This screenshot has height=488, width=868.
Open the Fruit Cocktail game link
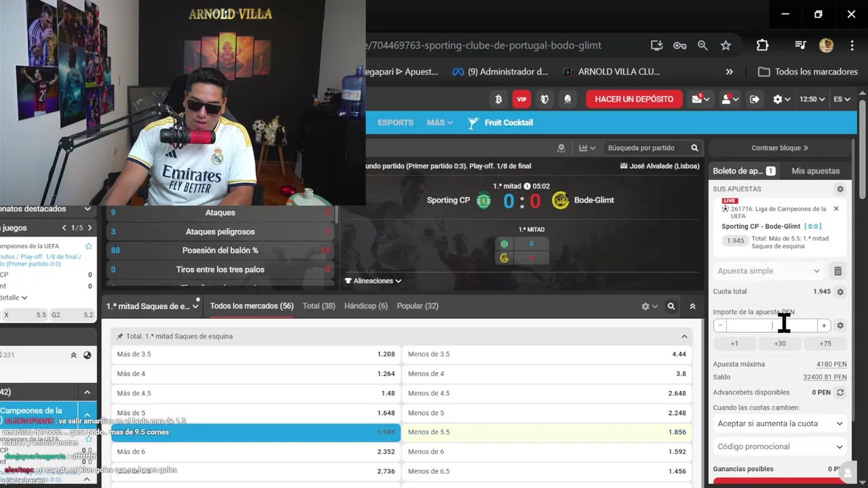pyautogui.click(x=500, y=123)
